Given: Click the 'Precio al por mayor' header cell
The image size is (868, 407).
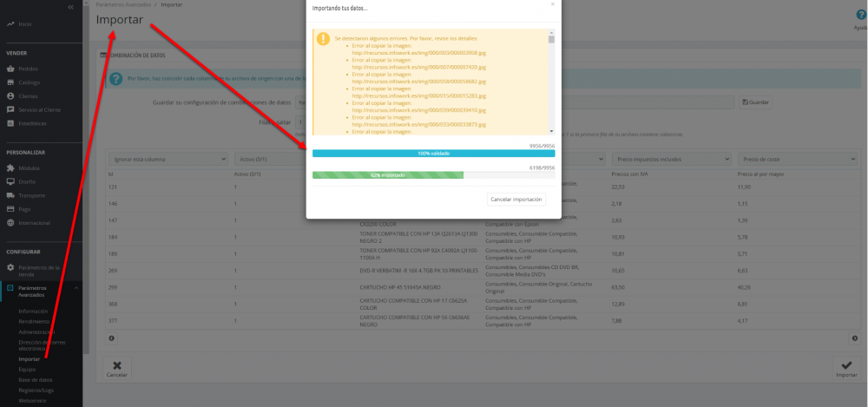Looking at the screenshot, I should (761, 174).
